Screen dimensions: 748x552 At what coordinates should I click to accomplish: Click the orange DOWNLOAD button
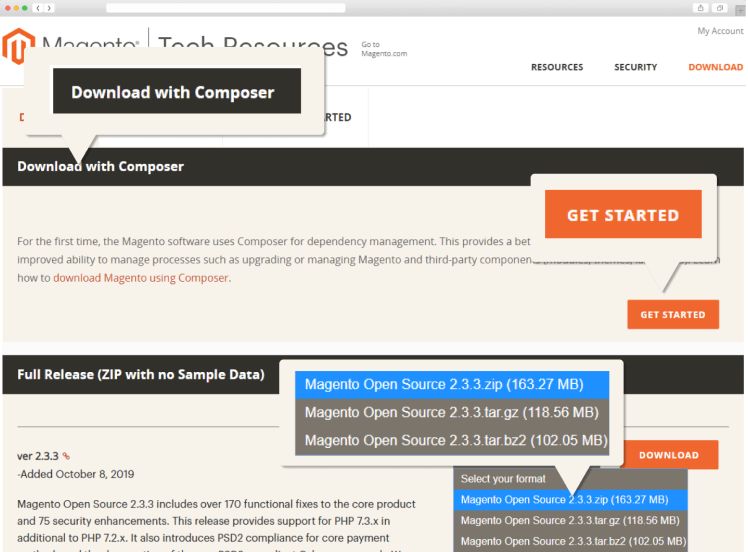click(x=670, y=455)
